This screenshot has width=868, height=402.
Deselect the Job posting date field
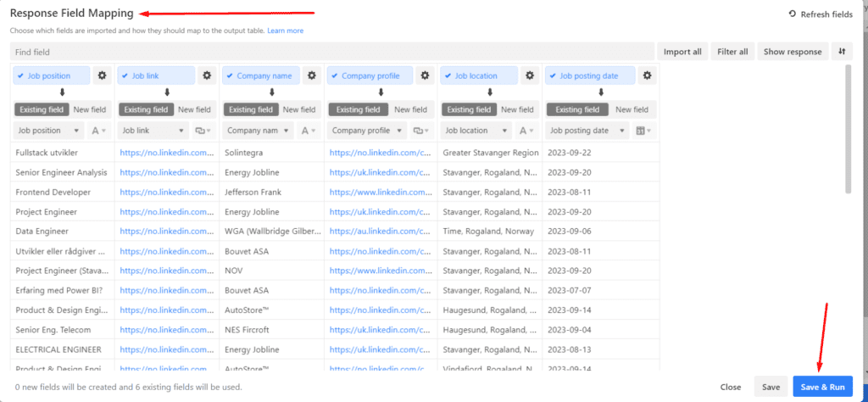554,75
